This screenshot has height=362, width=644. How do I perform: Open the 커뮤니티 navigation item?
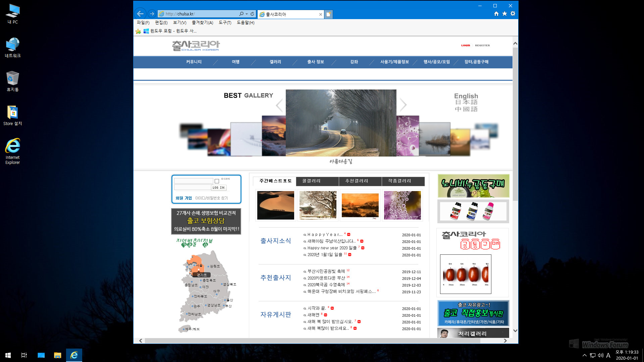point(194,62)
